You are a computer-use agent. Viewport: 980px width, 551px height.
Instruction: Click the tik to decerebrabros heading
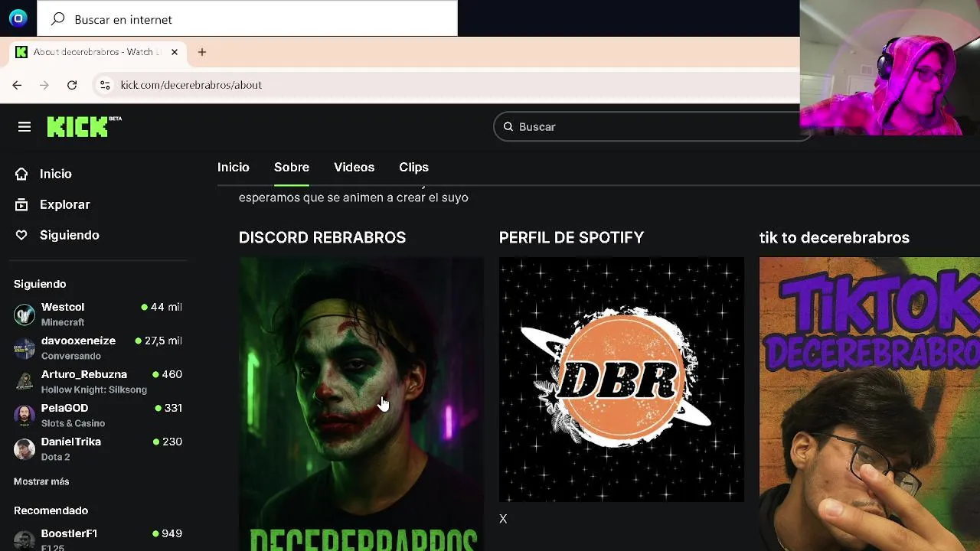(835, 237)
